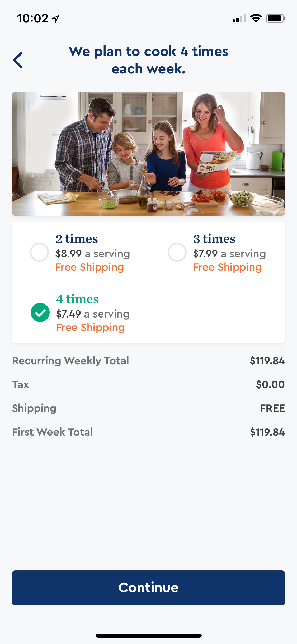Tap Free Shipping under 4 times
The width and height of the screenshot is (297, 644).
[x=90, y=328]
